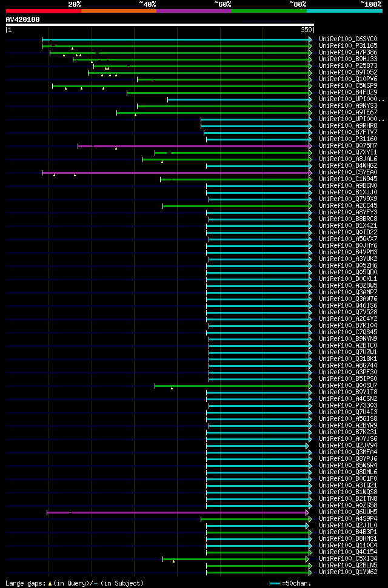Click the purple alignment bar for C5YEA0
This screenshot has height=588, width=388.
click(x=175, y=173)
